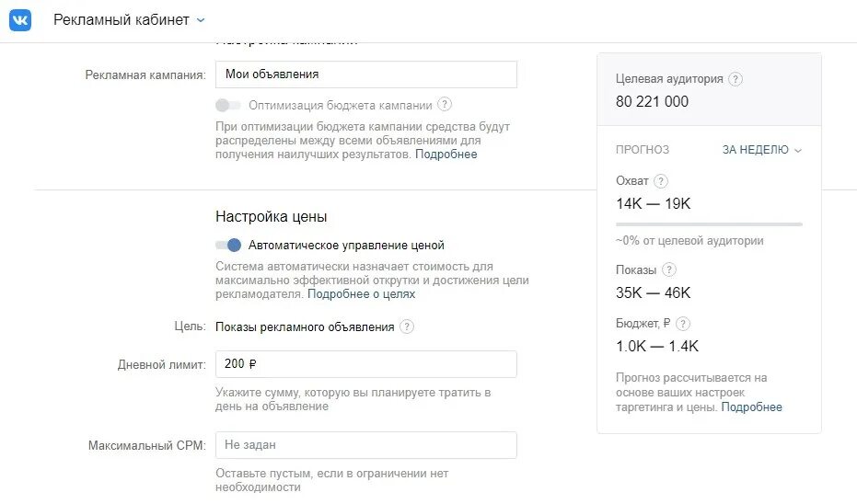Show the Охват help tooltip icon
857x504 pixels.
(x=661, y=181)
